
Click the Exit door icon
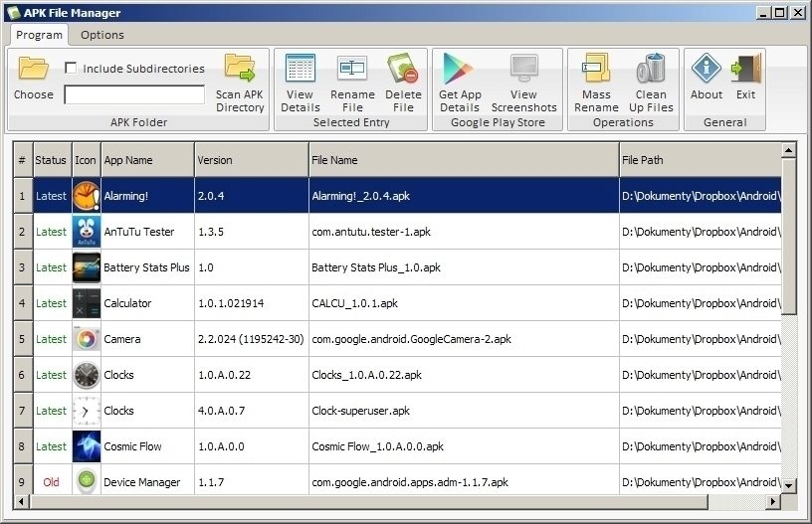(x=746, y=69)
